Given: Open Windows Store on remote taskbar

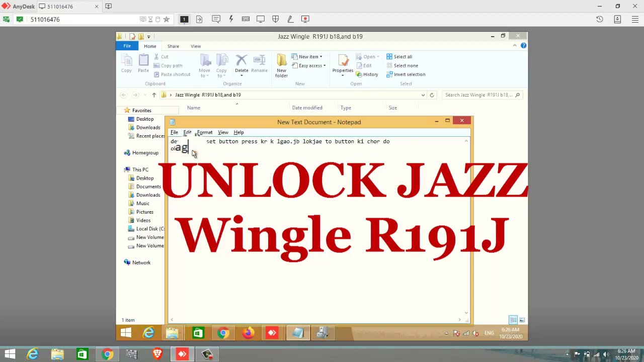Looking at the screenshot, I should click(x=198, y=333).
